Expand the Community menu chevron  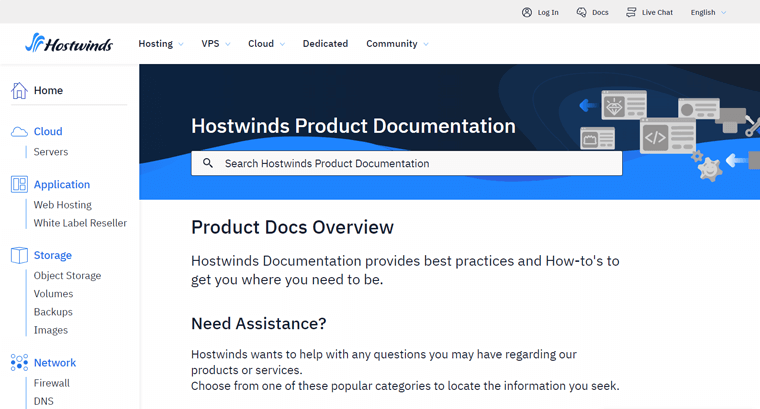pyautogui.click(x=426, y=44)
